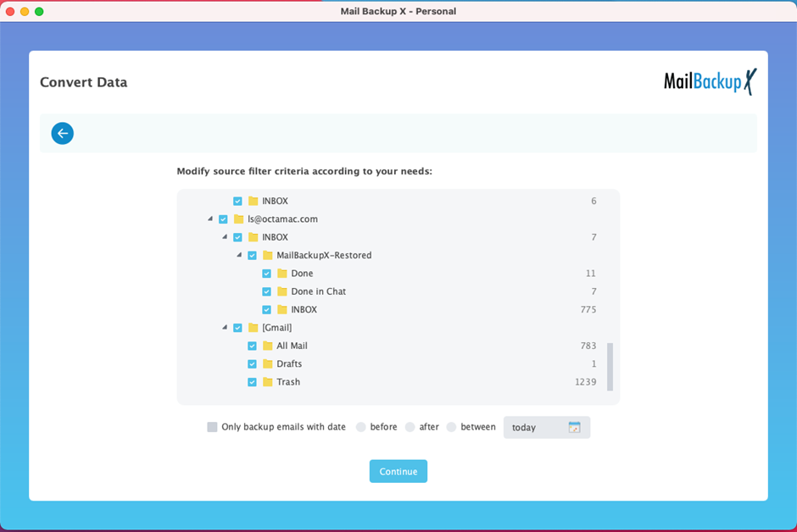Click the folder icon of INBOX with 775
The height and width of the screenshot is (532, 797).
point(282,310)
